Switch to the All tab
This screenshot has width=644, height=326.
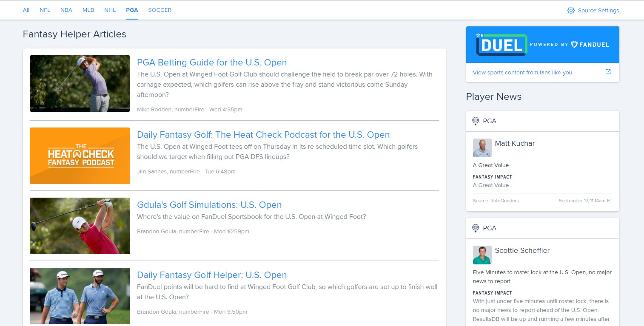pyautogui.click(x=26, y=10)
